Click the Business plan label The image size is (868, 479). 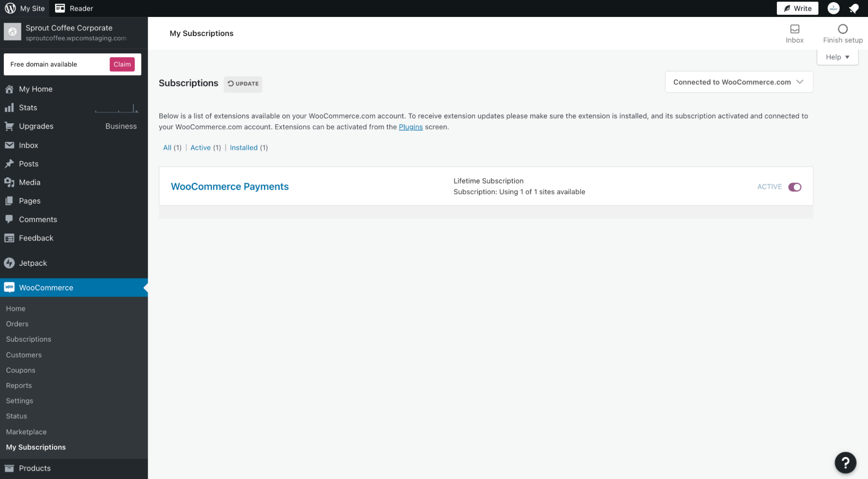click(121, 126)
